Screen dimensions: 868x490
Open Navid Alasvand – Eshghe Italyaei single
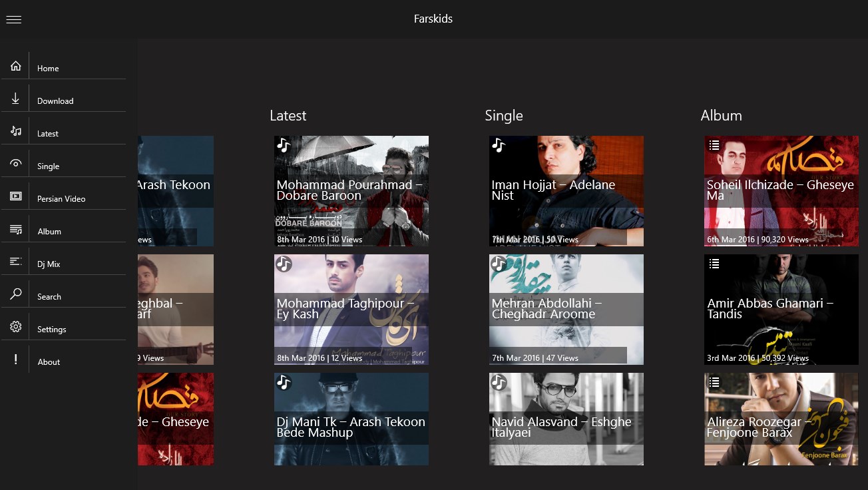[x=566, y=419]
